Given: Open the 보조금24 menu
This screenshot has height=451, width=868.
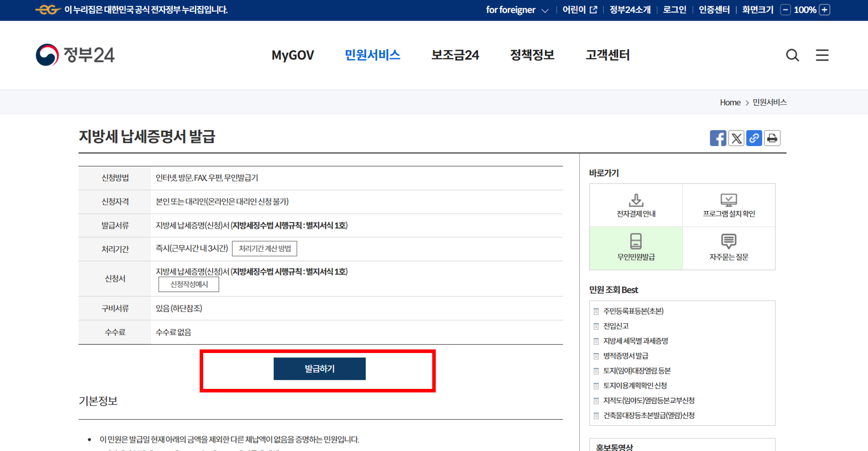Looking at the screenshot, I should pos(455,55).
